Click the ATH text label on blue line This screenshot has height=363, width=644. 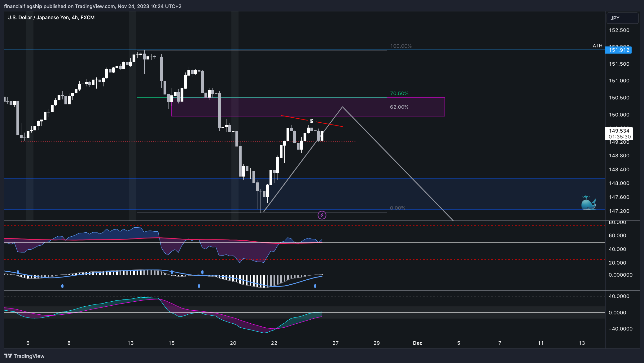tap(598, 46)
